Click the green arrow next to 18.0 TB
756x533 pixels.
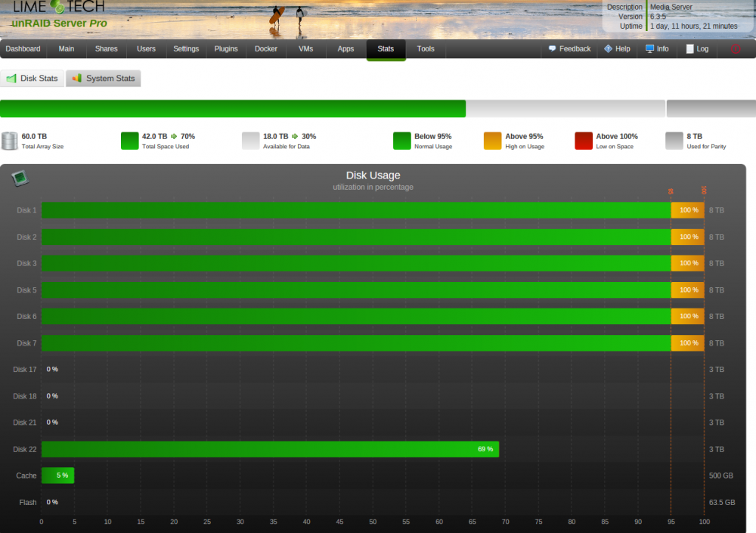(x=295, y=137)
